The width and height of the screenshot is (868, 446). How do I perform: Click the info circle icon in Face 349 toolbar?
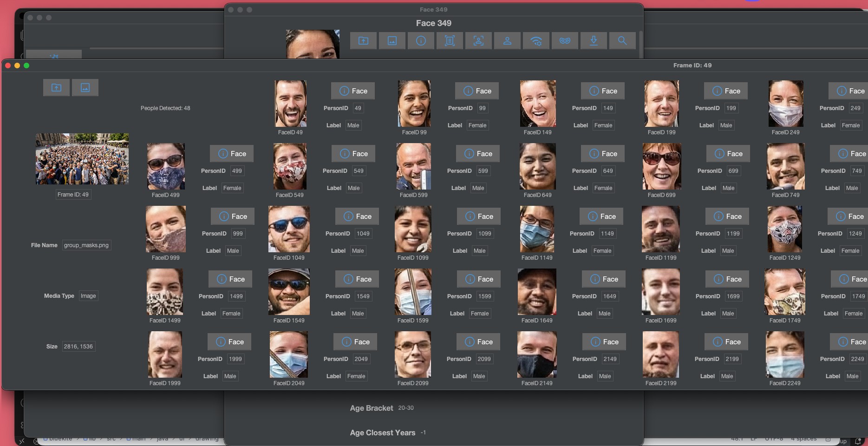click(421, 41)
